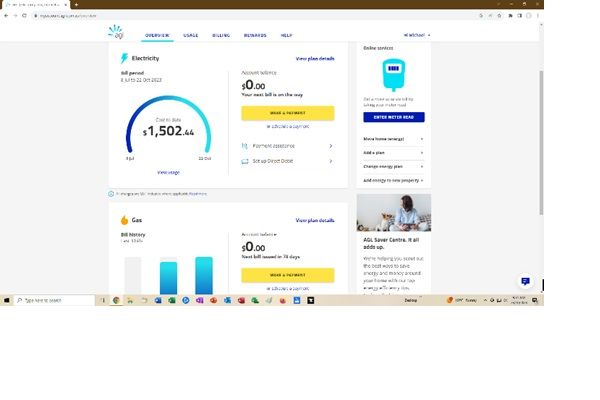600x400 pixels.
Task: Click the blue chat support icon
Action: 525,282
